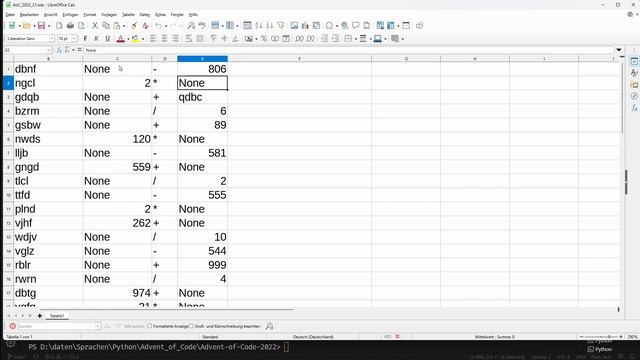Image resolution: width=640 pixels, height=360 pixels.
Task: Open the Ansicht menu
Action: coord(51,14)
